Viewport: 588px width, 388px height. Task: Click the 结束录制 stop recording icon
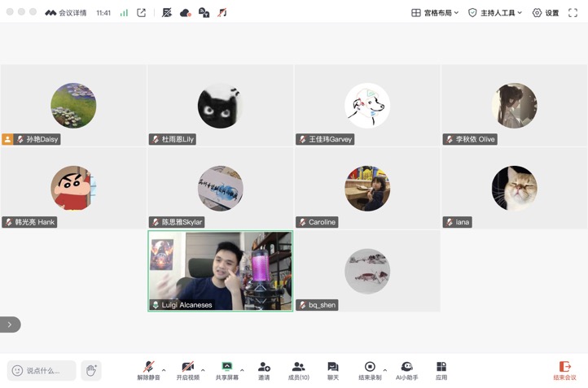pyautogui.click(x=370, y=368)
